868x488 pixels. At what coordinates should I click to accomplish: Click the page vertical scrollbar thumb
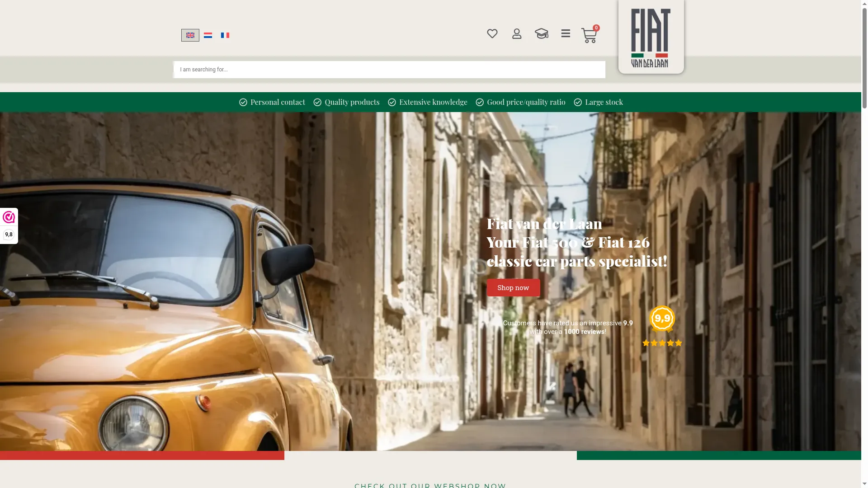click(x=864, y=59)
